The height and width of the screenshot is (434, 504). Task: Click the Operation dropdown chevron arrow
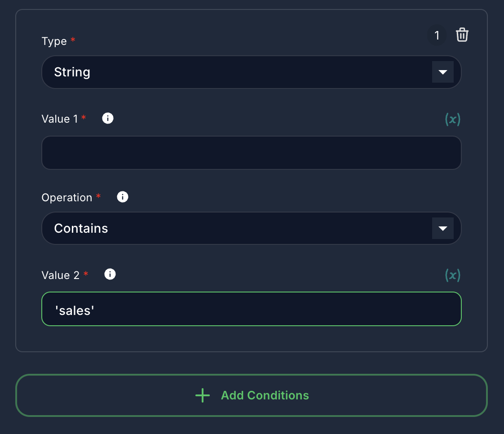click(x=443, y=228)
